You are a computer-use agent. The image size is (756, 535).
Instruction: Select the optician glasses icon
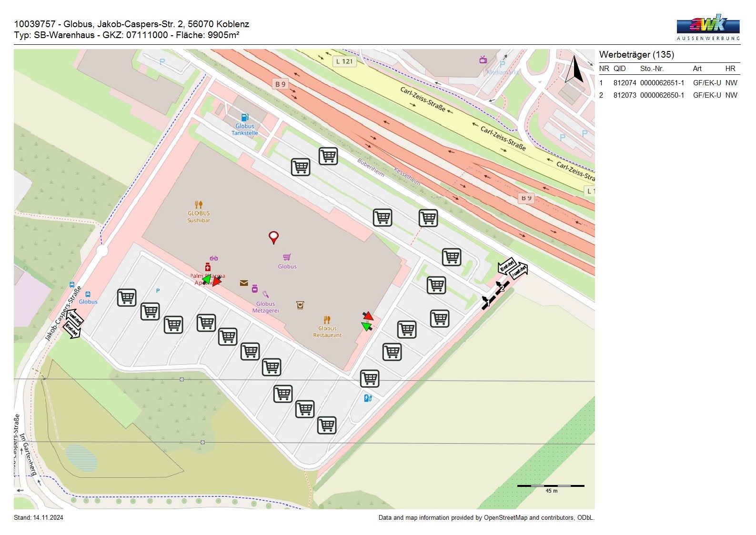click(214, 258)
